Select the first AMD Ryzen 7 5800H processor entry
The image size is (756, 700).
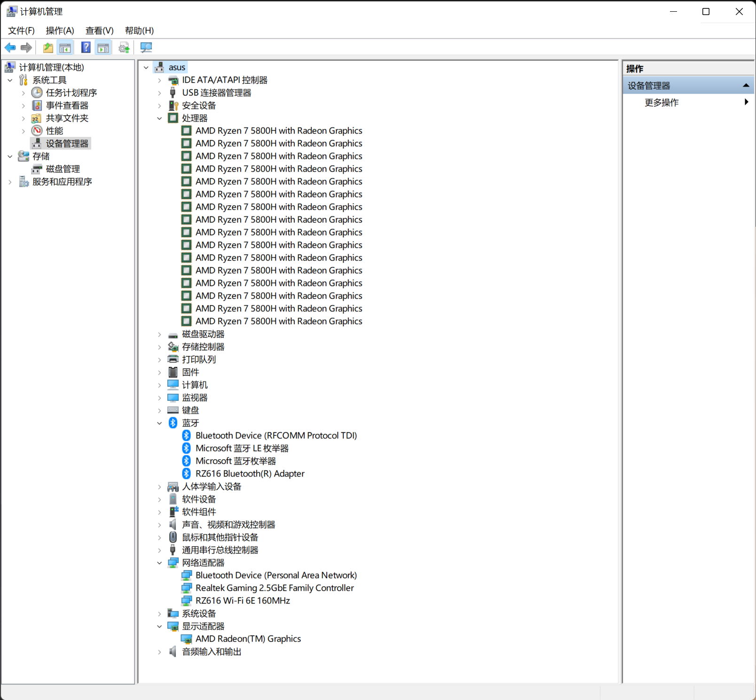[x=279, y=131]
